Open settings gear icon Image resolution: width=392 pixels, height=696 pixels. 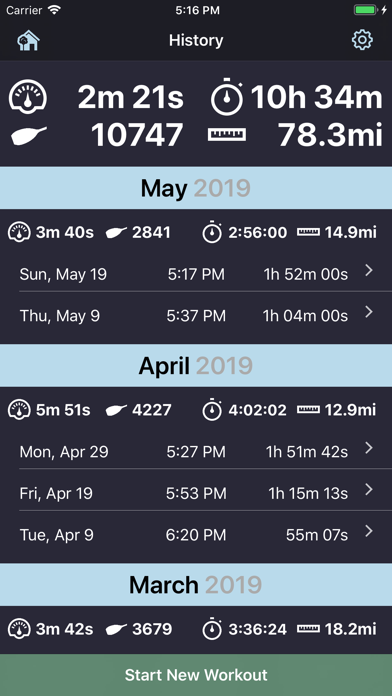coord(362,40)
